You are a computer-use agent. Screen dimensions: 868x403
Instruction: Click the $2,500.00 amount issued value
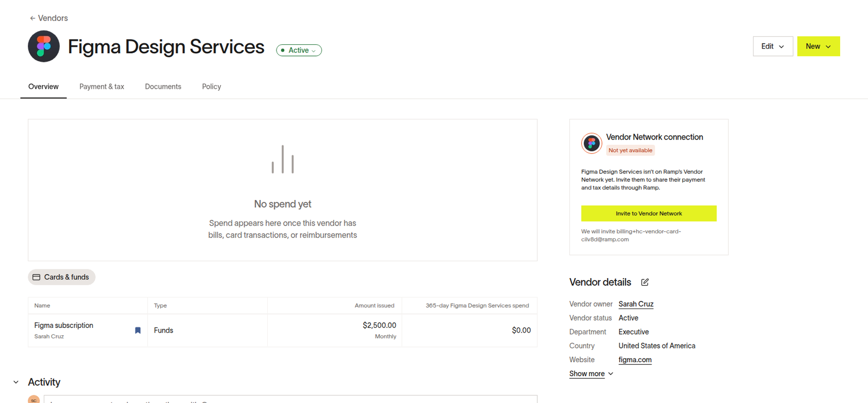[x=379, y=325]
